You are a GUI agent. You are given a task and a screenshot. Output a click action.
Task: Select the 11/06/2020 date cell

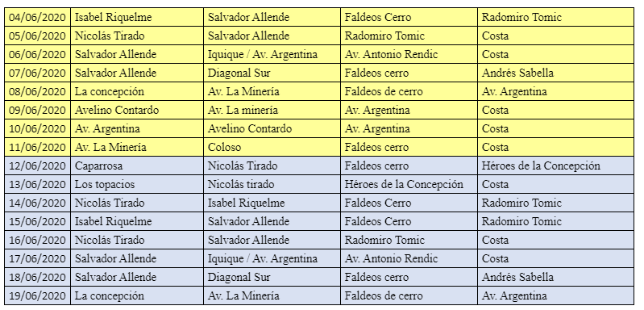click(x=37, y=147)
